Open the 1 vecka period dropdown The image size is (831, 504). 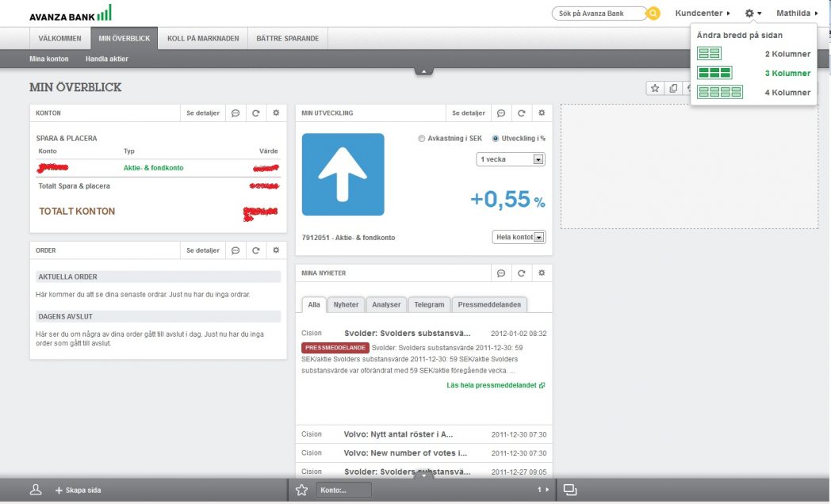point(511,159)
